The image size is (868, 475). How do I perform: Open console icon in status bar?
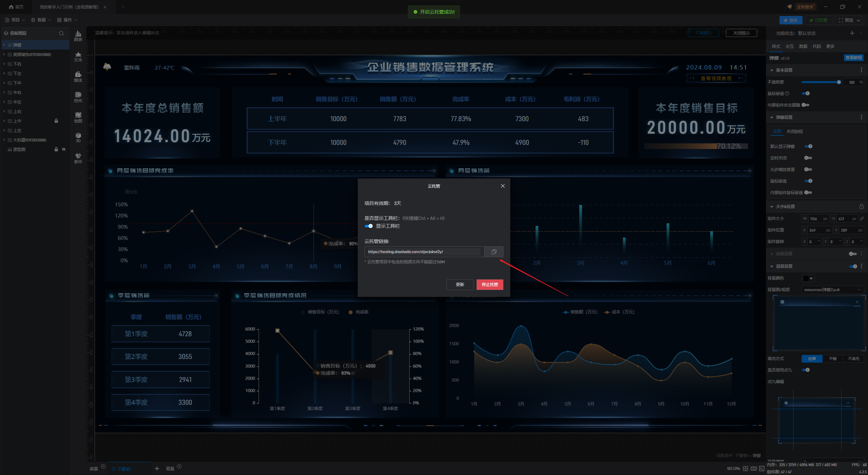[x=762, y=469]
